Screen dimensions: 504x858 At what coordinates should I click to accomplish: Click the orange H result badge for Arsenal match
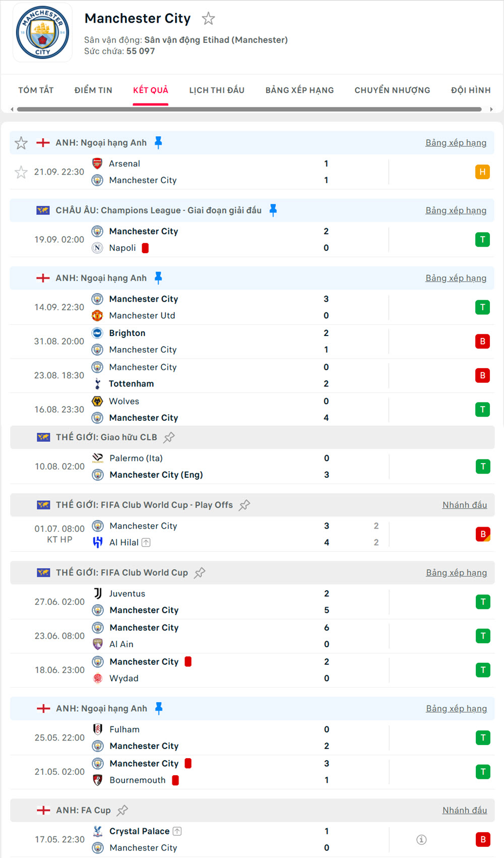[482, 172]
